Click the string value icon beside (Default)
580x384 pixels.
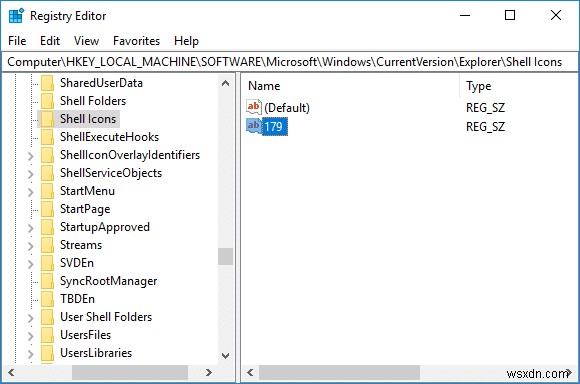click(x=254, y=107)
